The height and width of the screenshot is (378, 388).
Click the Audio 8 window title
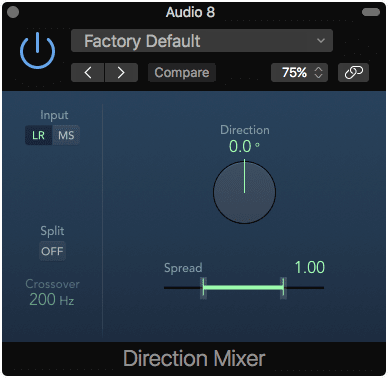[190, 12]
